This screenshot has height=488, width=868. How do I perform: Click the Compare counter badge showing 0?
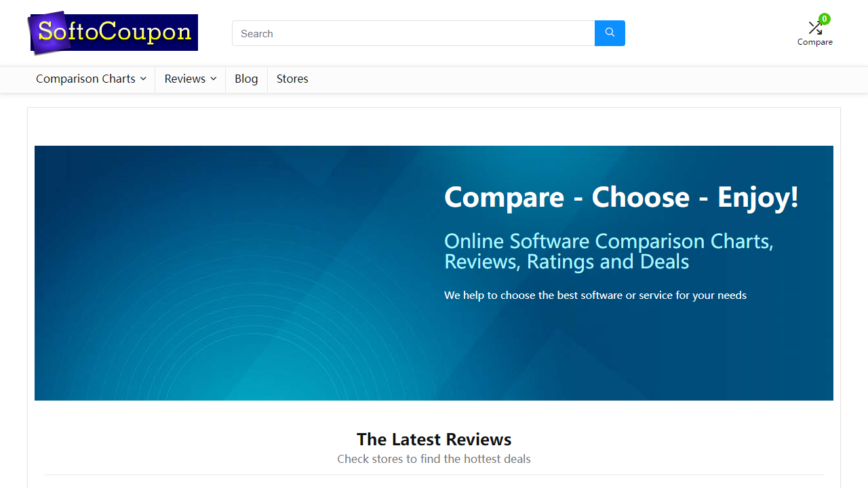point(825,18)
